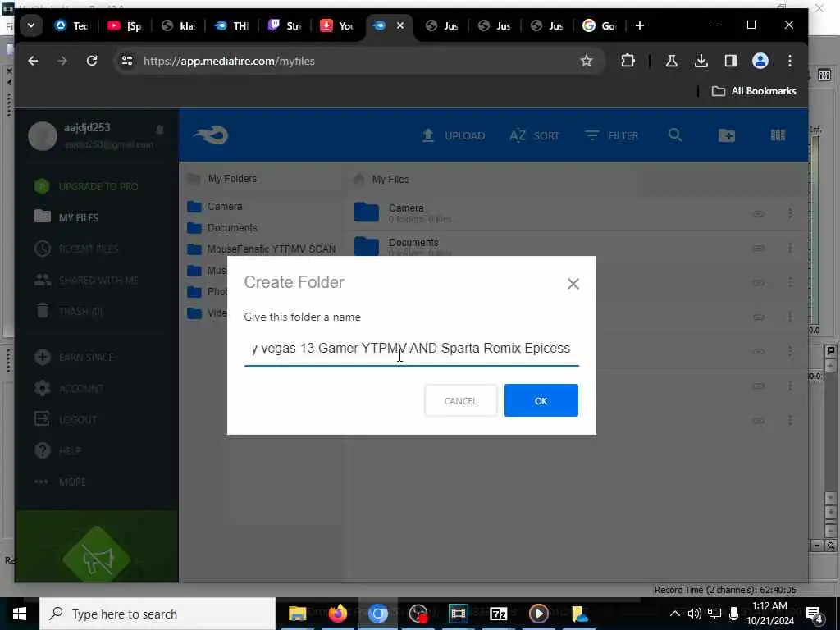This screenshot has height=630, width=840.
Task: Cancel the Create Folder dialog
Action: (460, 400)
